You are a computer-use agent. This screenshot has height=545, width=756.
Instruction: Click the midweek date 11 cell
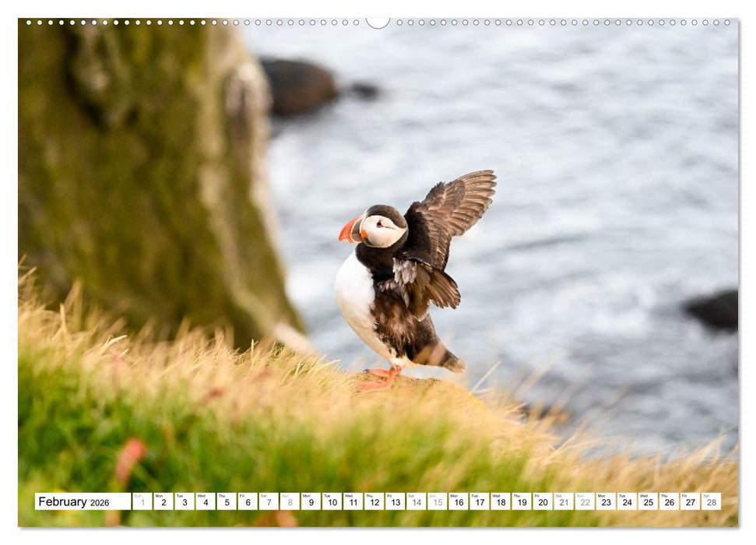(x=354, y=502)
